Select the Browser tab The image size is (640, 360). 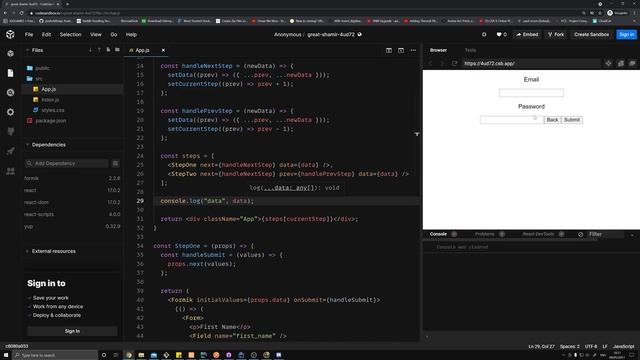438,50
